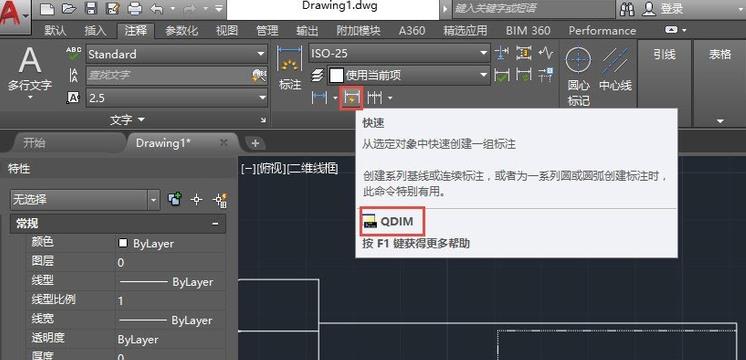
Task: Select the 圆心标记 center mark tool
Action: point(579,76)
